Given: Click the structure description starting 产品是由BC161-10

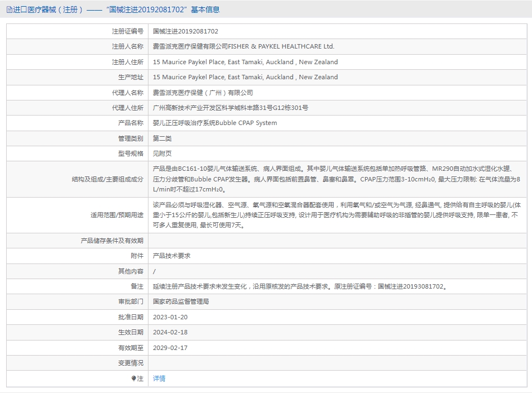Looking at the screenshot, I should [x=336, y=179].
